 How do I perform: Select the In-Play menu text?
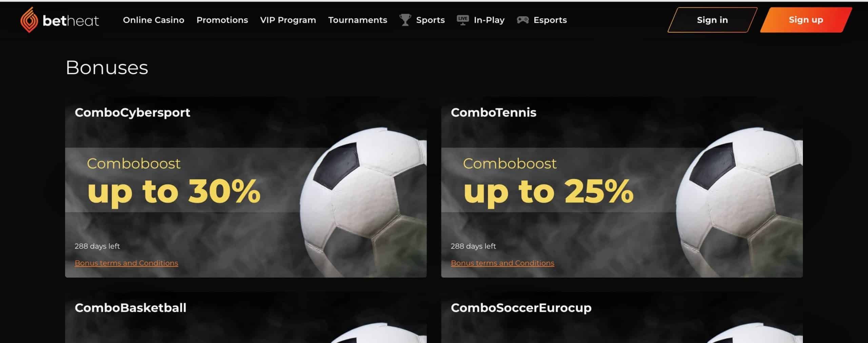489,20
